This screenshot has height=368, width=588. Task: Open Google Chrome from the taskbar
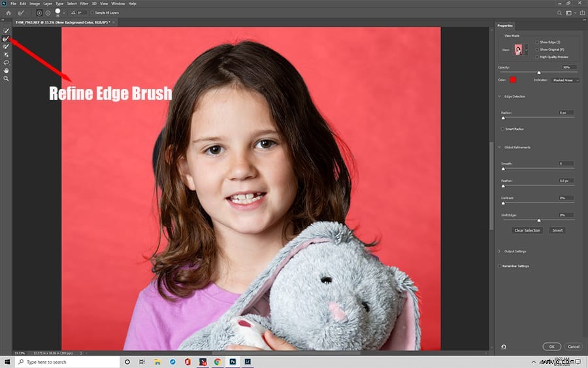click(x=218, y=362)
